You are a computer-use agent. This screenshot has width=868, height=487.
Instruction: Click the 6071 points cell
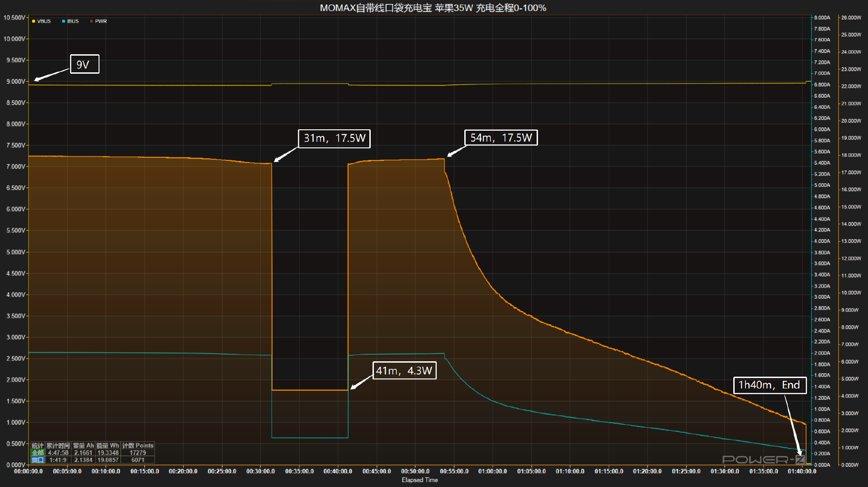138,460
